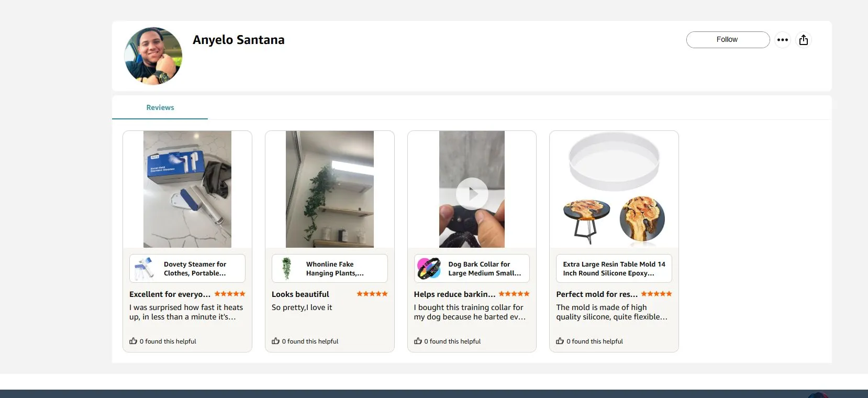Viewport: 868px width, 398px height.
Task: Open the Dovety Steamer product thumbnail icon
Action: [144, 268]
